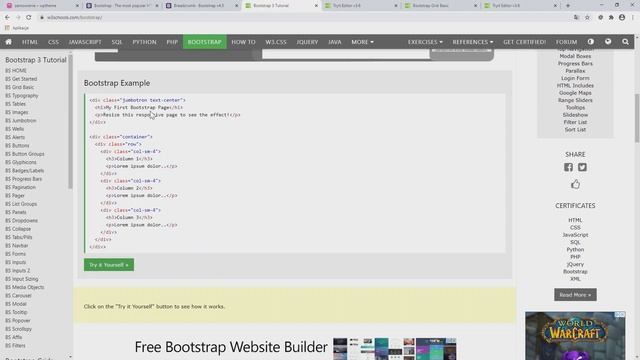Open BS Get Started in sidebar

coord(21,79)
